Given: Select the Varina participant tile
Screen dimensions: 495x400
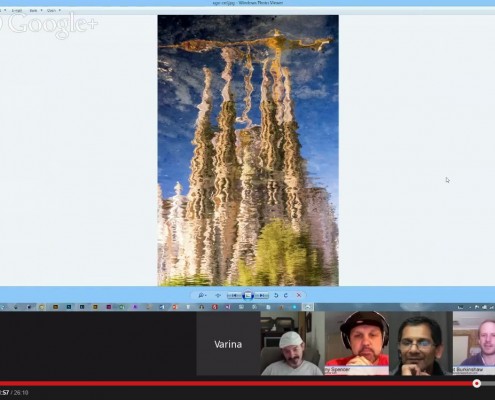Looking at the screenshot, I should [x=228, y=344].
